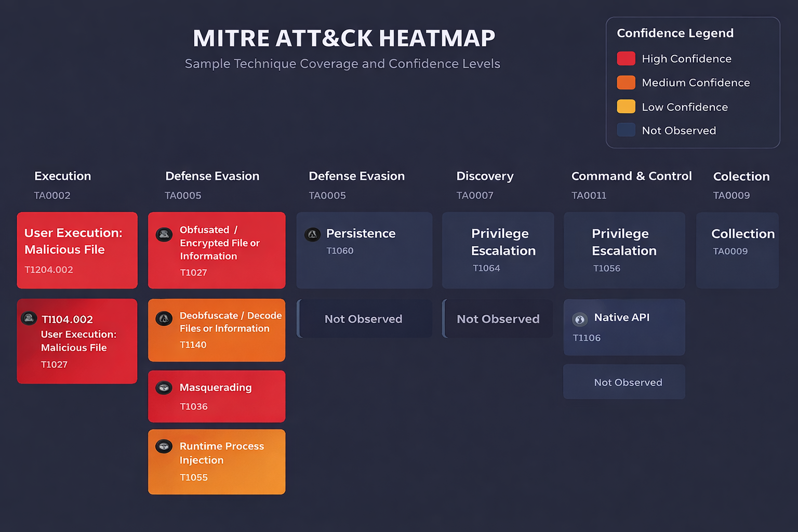Click the Not Observed cell below Native API
This screenshot has width=798, height=532.
point(624,382)
